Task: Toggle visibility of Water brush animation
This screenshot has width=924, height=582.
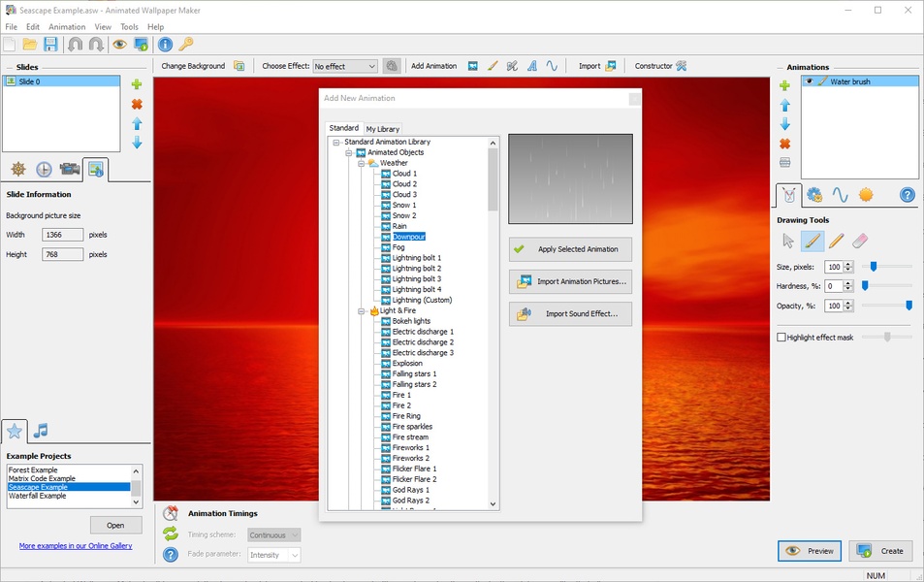Action: [x=810, y=81]
